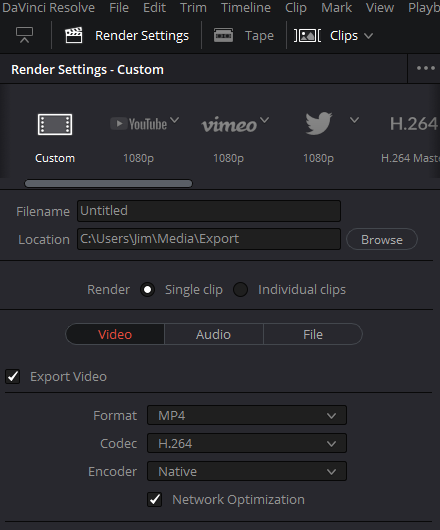The height and width of the screenshot is (530, 440).
Task: Click the Custom preset label text
Action: click(55, 158)
